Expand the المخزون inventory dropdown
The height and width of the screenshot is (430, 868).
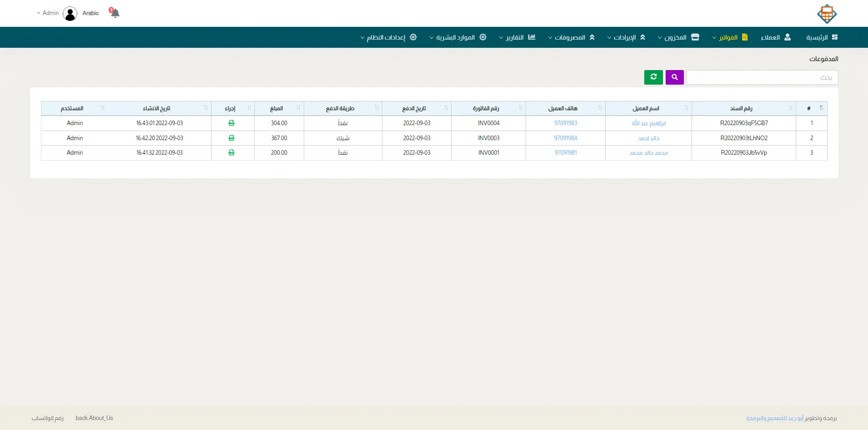[x=678, y=37]
